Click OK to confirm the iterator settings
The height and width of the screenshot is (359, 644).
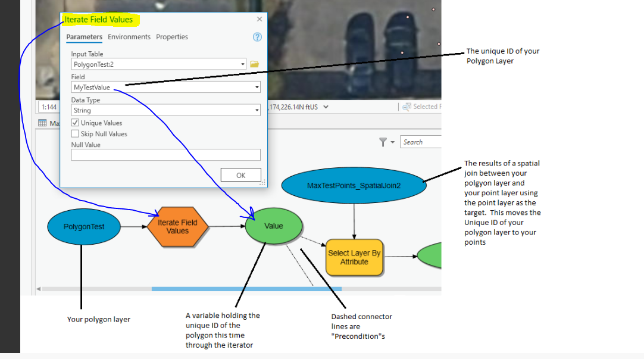(x=240, y=175)
